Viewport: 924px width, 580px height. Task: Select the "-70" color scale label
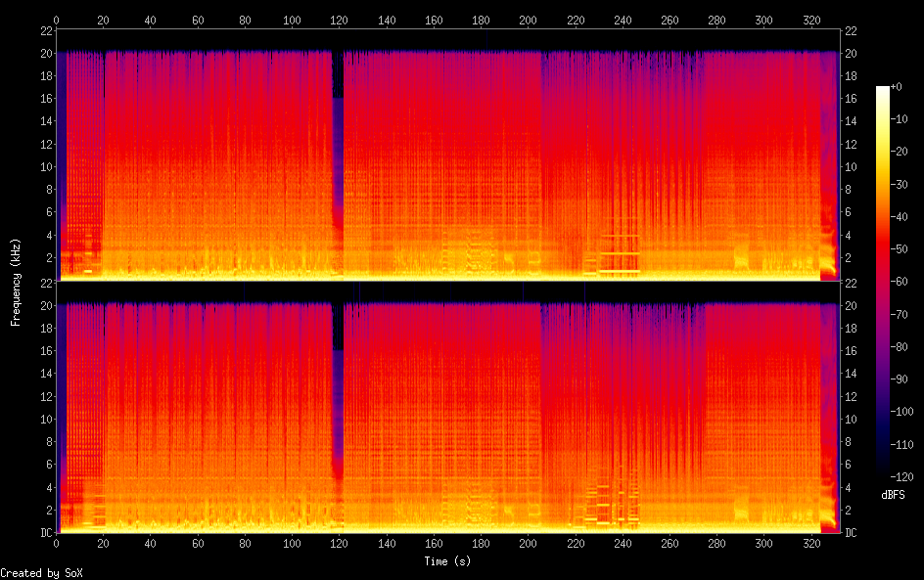(899, 314)
